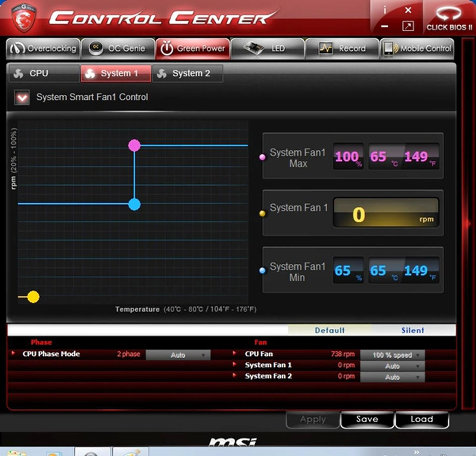476x456 pixels.
Task: Open Click BIOS II refresh icon
Action: (x=449, y=13)
